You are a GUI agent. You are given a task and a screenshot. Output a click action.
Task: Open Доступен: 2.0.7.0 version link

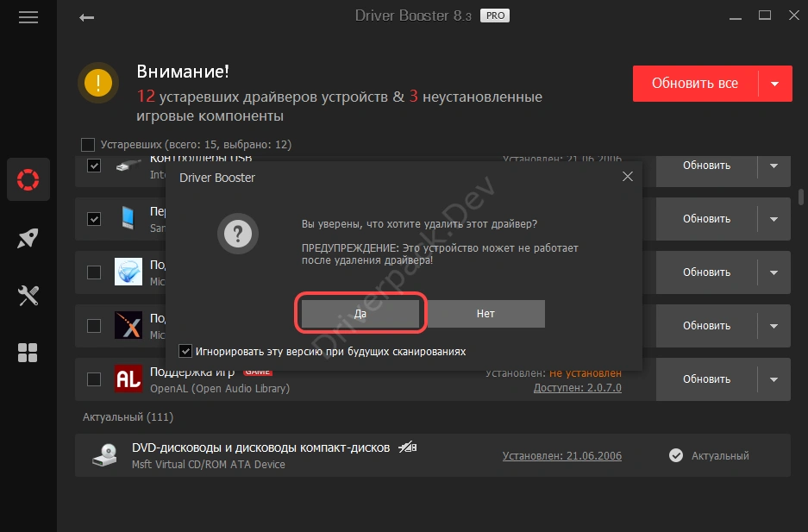(577, 388)
